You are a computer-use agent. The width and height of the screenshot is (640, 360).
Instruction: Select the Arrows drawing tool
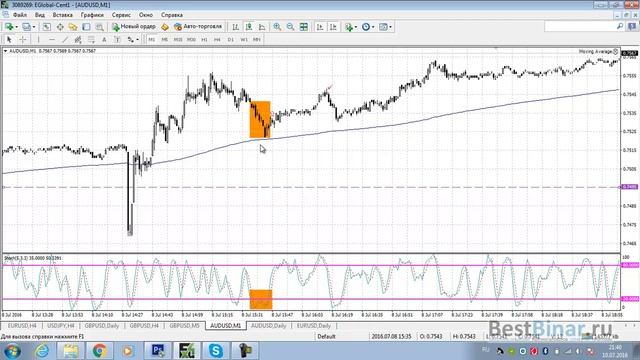coord(130,40)
